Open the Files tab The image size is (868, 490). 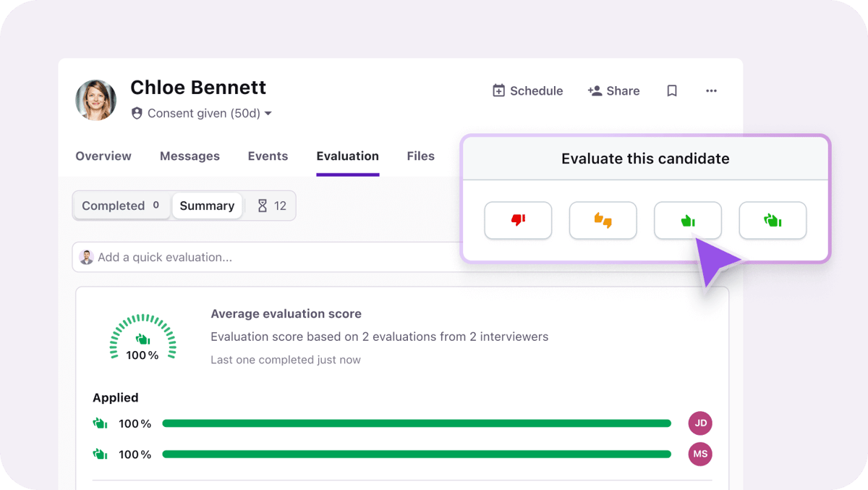pyautogui.click(x=420, y=156)
